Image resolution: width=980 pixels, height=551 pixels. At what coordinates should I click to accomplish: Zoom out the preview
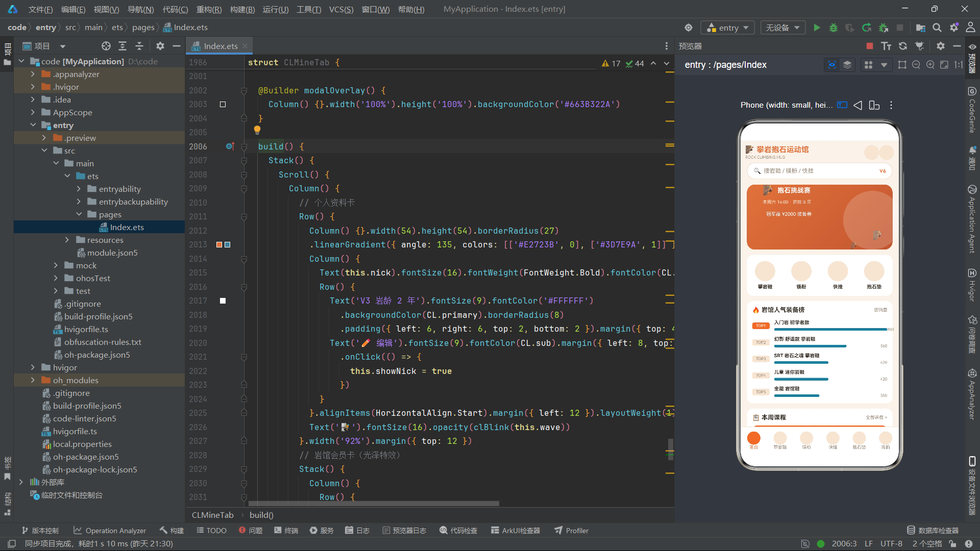pyautogui.click(x=916, y=65)
